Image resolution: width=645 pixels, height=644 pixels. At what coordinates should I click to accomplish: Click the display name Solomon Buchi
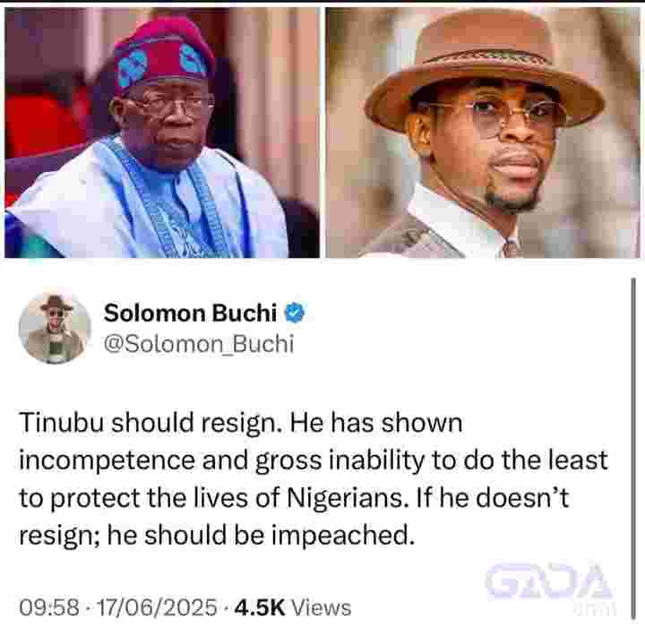191,313
